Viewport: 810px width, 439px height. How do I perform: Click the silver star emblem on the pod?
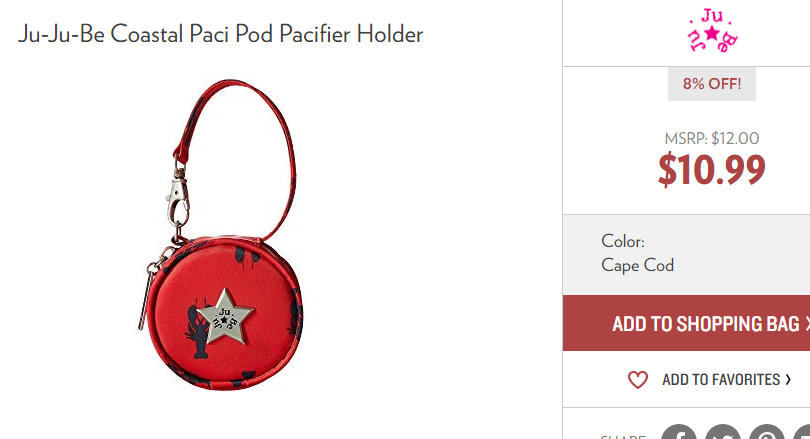[225, 317]
